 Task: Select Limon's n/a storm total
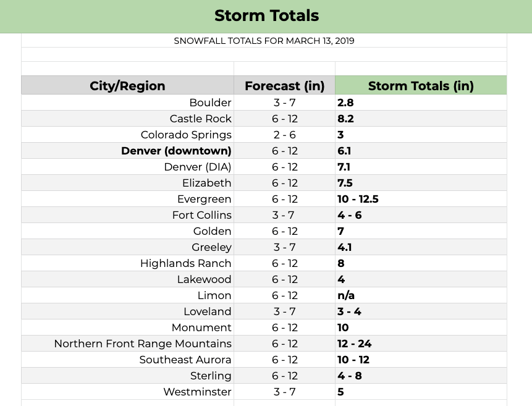tap(421, 295)
